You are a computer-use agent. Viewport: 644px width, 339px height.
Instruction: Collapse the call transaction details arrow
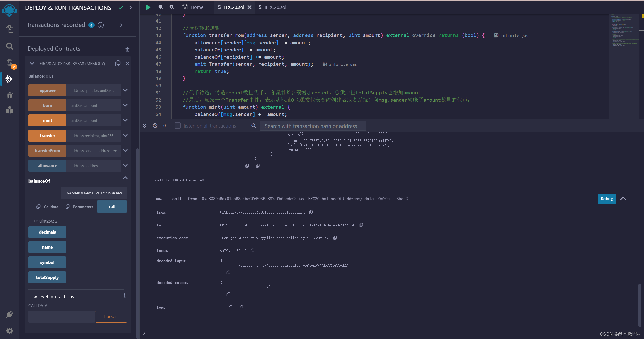click(x=623, y=199)
